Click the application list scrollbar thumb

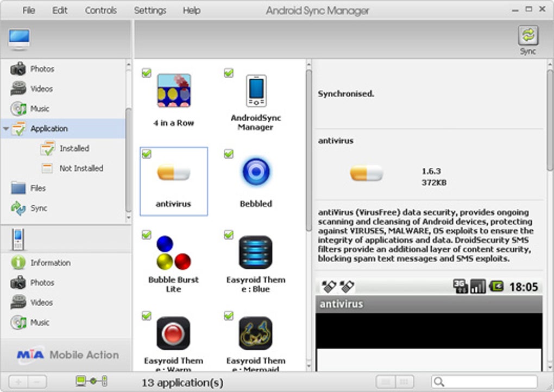(x=309, y=150)
